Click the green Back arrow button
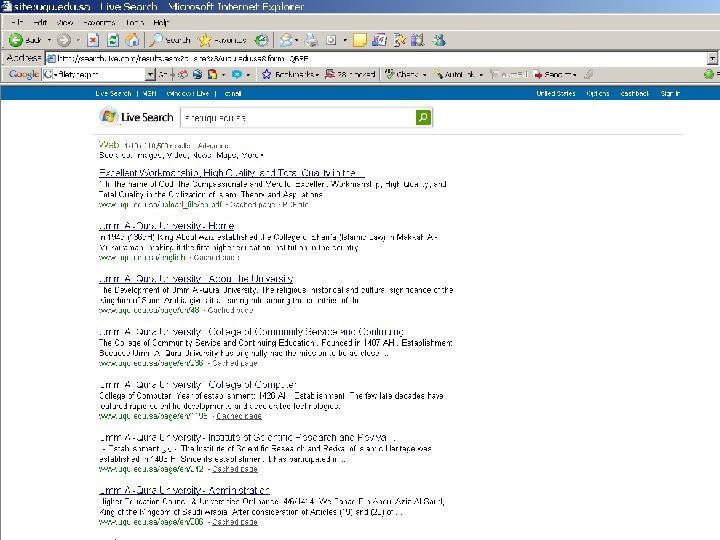 pos(16,40)
